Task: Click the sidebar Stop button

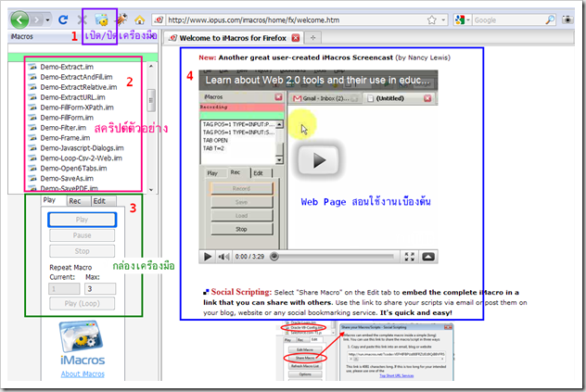Action: pos(82,251)
